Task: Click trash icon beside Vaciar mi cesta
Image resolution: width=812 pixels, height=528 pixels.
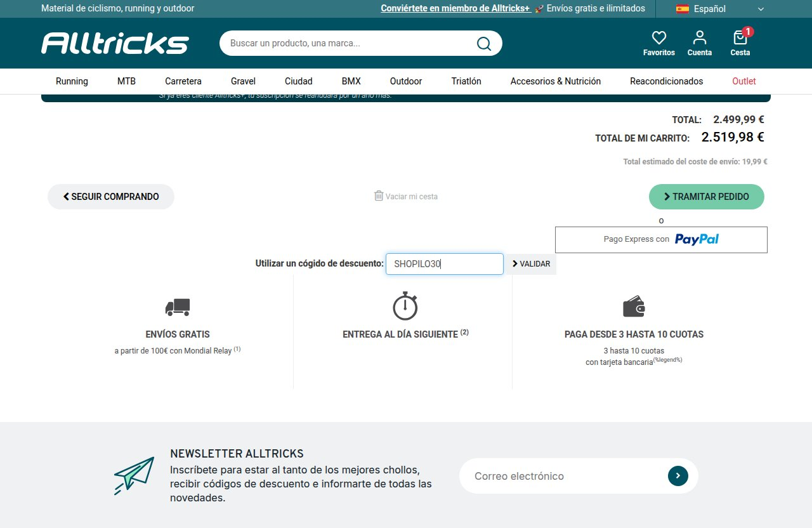Action: click(x=379, y=196)
